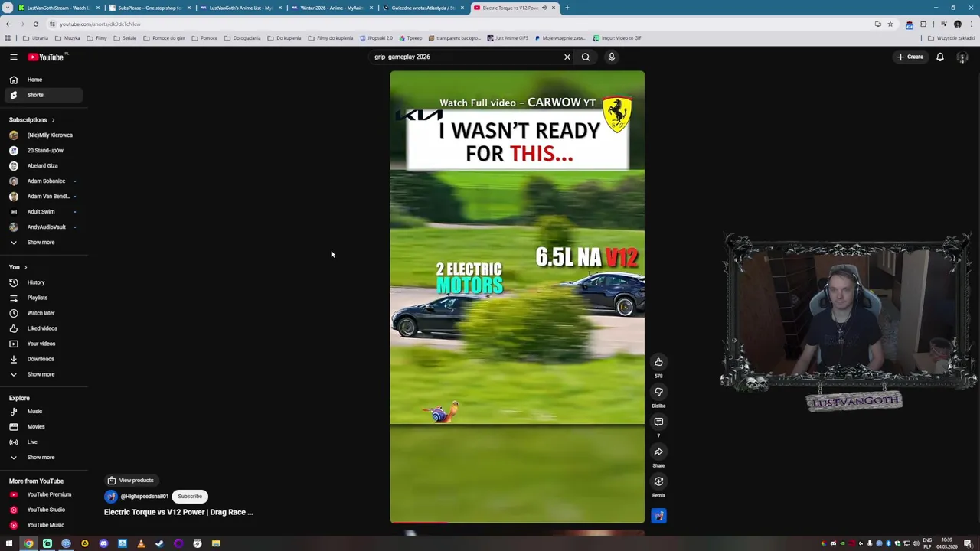The image size is (980, 551).
Task: Open the Windows Start menu
Action: tap(9, 543)
